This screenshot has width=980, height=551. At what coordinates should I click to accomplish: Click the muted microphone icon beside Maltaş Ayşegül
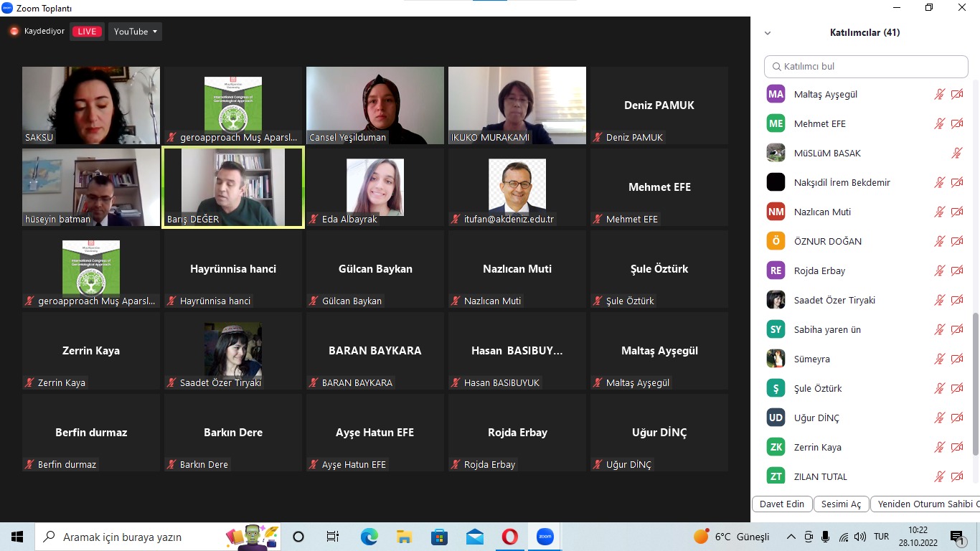(x=939, y=94)
